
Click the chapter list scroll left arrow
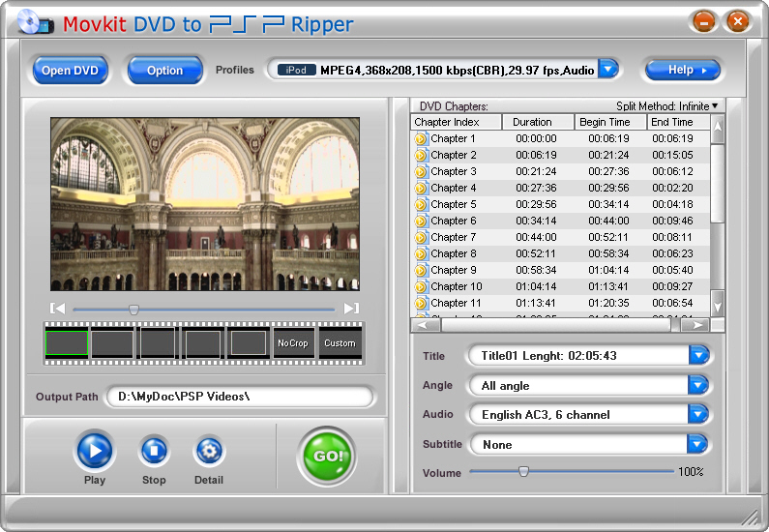click(426, 325)
